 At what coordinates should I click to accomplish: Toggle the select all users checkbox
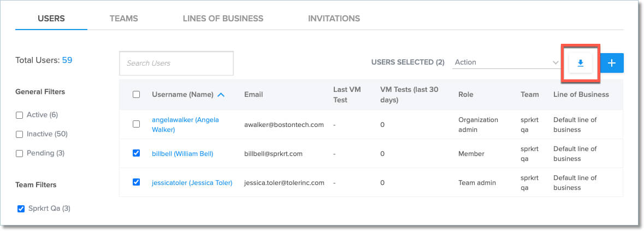coord(137,95)
